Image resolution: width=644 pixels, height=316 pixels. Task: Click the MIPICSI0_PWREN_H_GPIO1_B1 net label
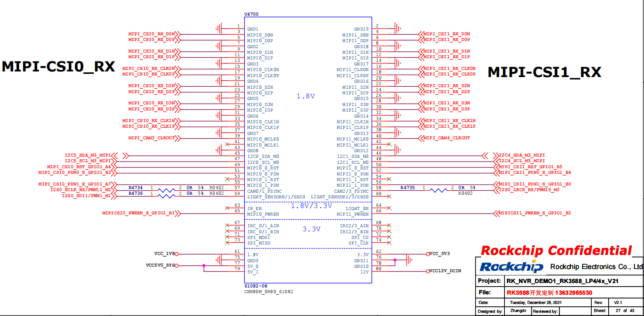pyautogui.click(x=138, y=213)
